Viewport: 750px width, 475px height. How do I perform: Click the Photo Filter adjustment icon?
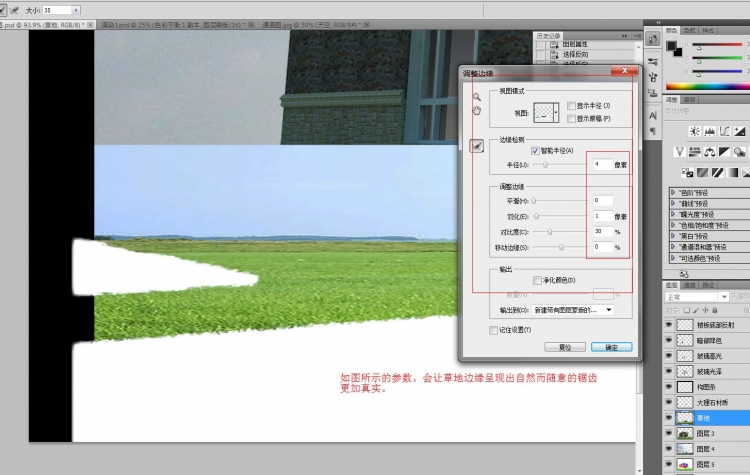click(739, 152)
